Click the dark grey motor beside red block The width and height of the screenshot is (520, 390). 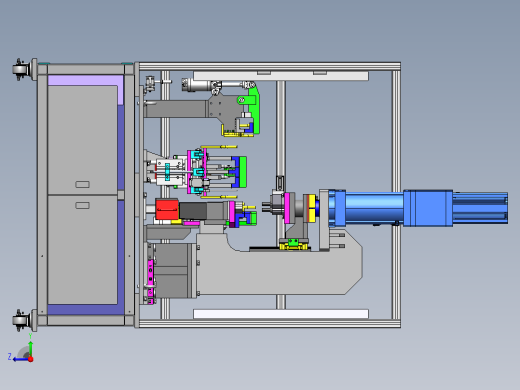pyautogui.click(x=193, y=211)
